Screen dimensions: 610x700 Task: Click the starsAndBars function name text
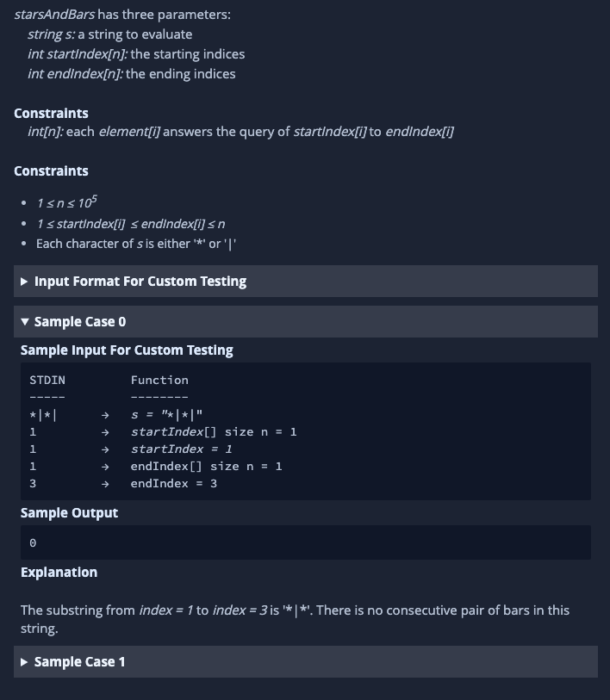54,15
